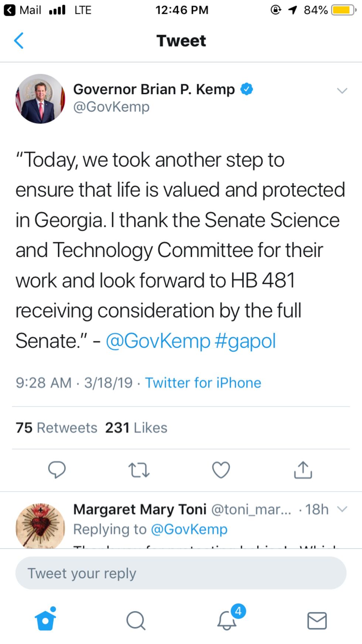Open the Notifications bell tab
The height and width of the screenshot is (644, 362).
[x=227, y=620]
